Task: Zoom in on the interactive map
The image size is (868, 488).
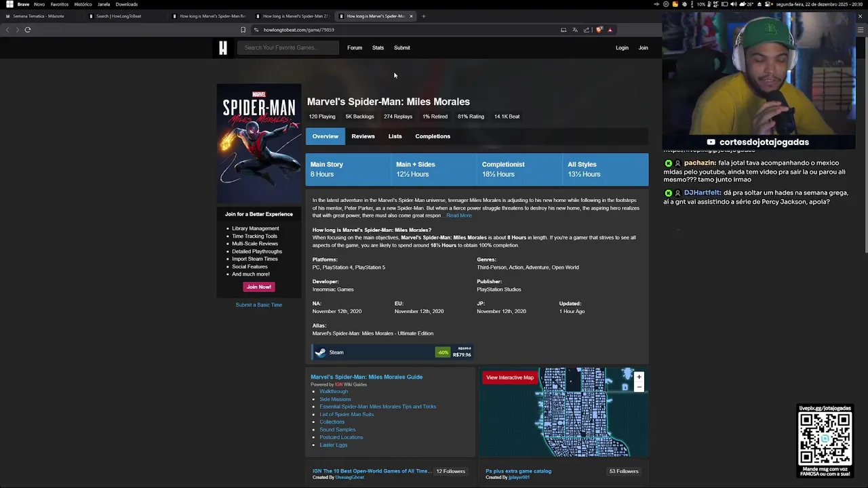Action: 639,377
